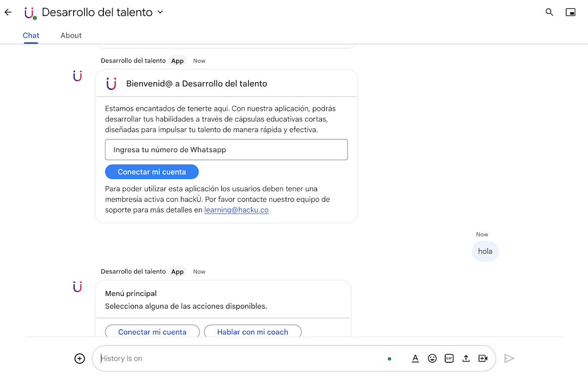Open text formatting options

coord(415,358)
